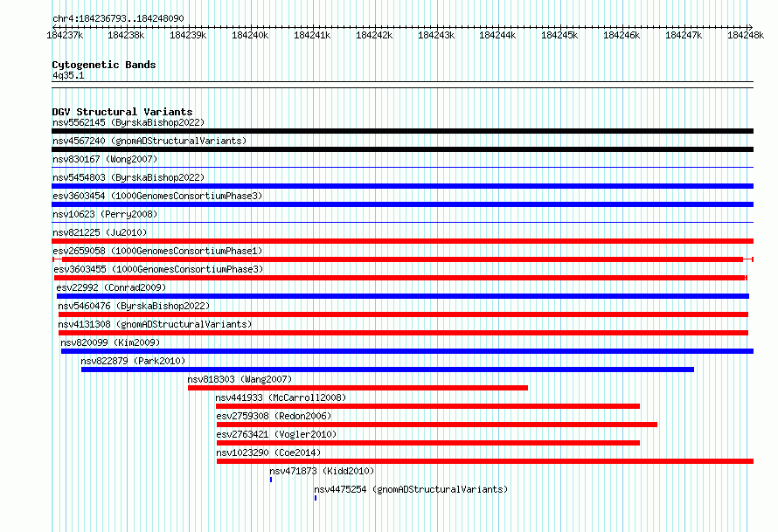Click the red nsv1023290 Coe2014 variant bar
778x532 pixels.
pyautogui.click(x=485, y=461)
